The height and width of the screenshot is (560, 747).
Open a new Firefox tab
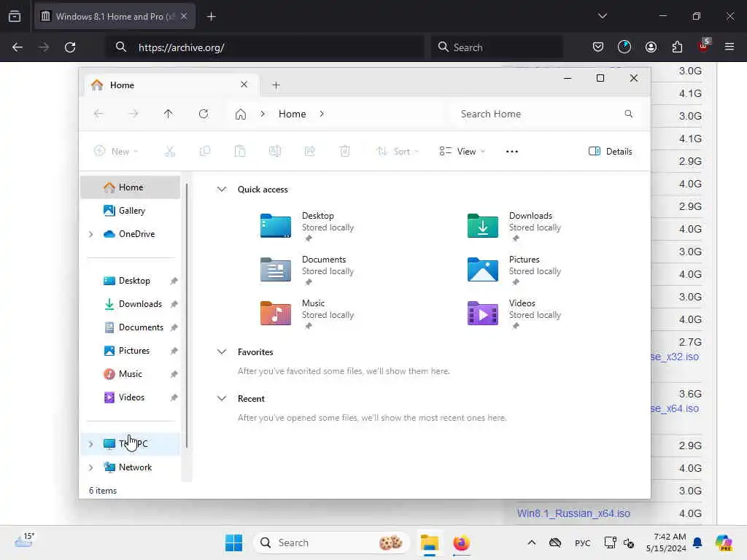[211, 17]
